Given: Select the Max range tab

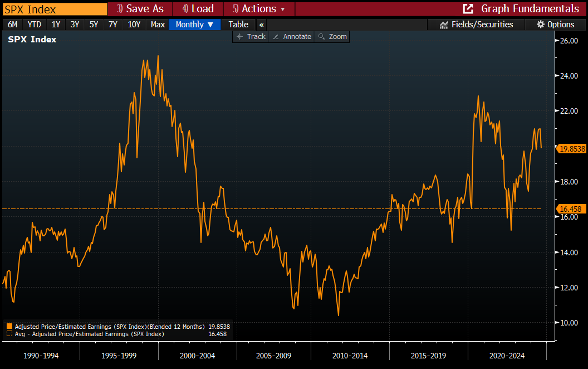Looking at the screenshot, I should pyautogui.click(x=158, y=25).
